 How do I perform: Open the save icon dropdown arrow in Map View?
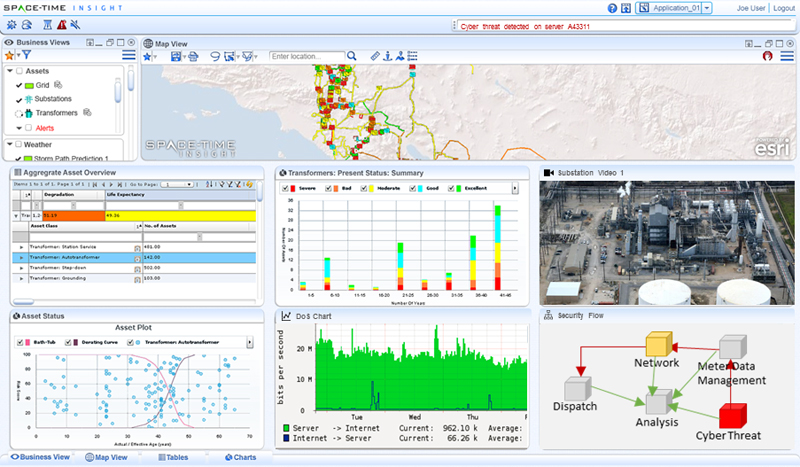pyautogui.click(x=184, y=57)
